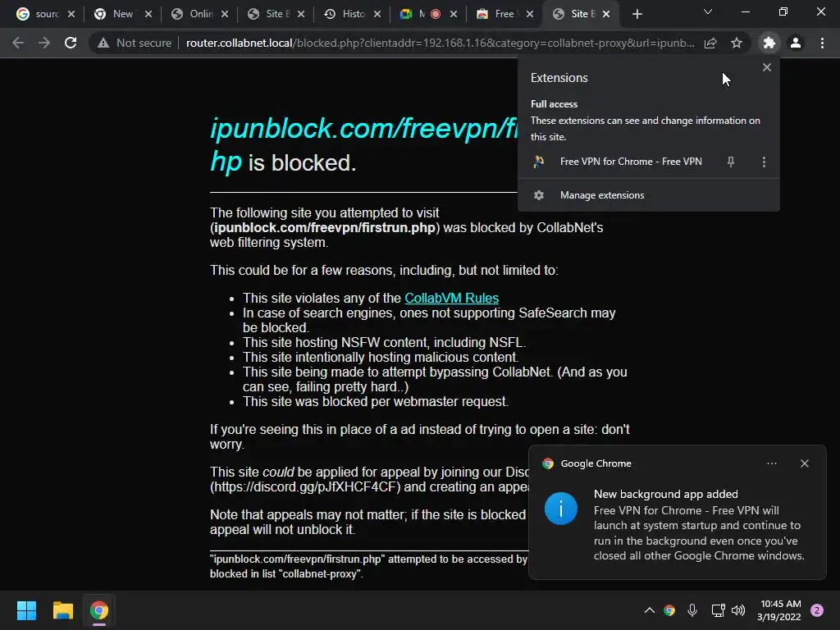Click the 'New background app added' text
The width and height of the screenshot is (840, 630).
click(x=666, y=494)
